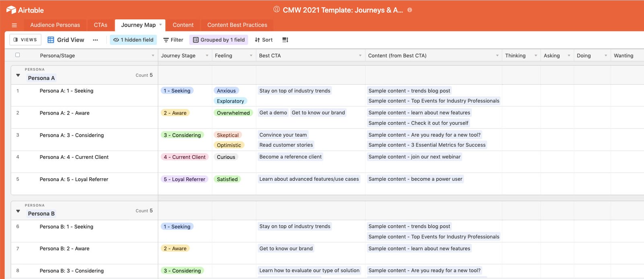Click the 4 - Current Client stage tag
The height and width of the screenshot is (279, 644).
point(185,157)
